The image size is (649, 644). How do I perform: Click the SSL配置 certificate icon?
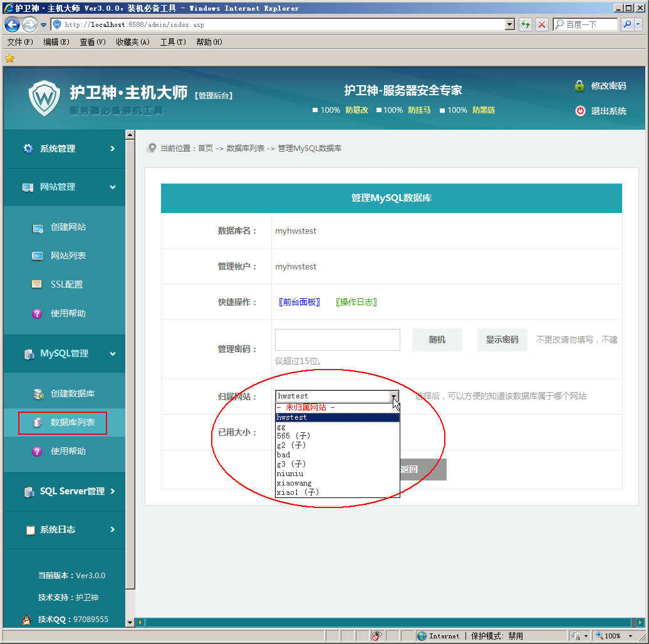pos(38,284)
